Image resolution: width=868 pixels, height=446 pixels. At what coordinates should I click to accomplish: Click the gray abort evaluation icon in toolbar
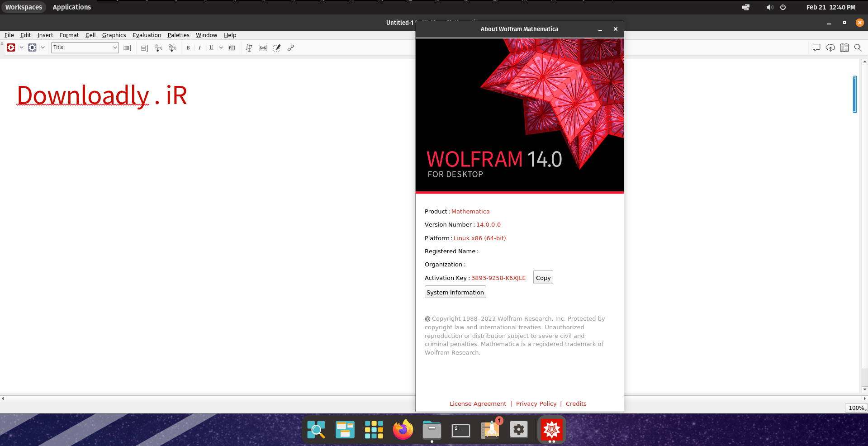coord(32,47)
